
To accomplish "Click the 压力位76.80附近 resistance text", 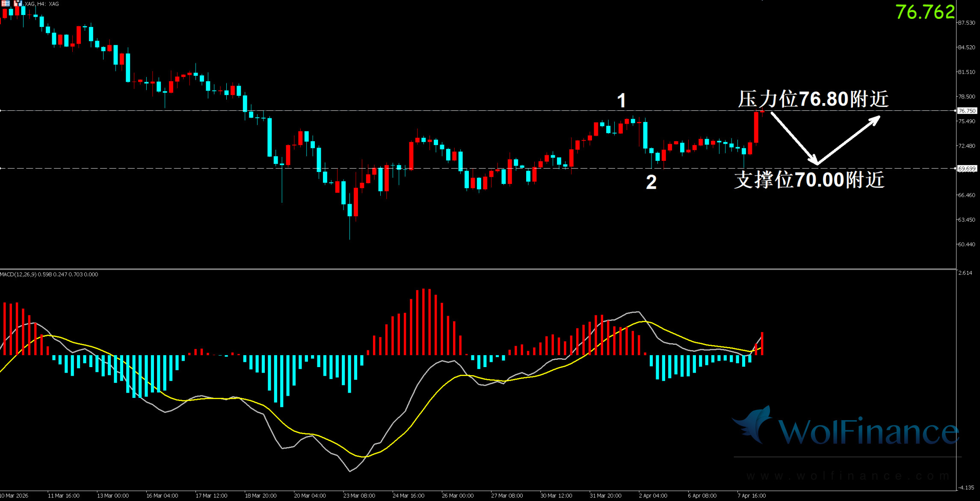I will (x=813, y=99).
